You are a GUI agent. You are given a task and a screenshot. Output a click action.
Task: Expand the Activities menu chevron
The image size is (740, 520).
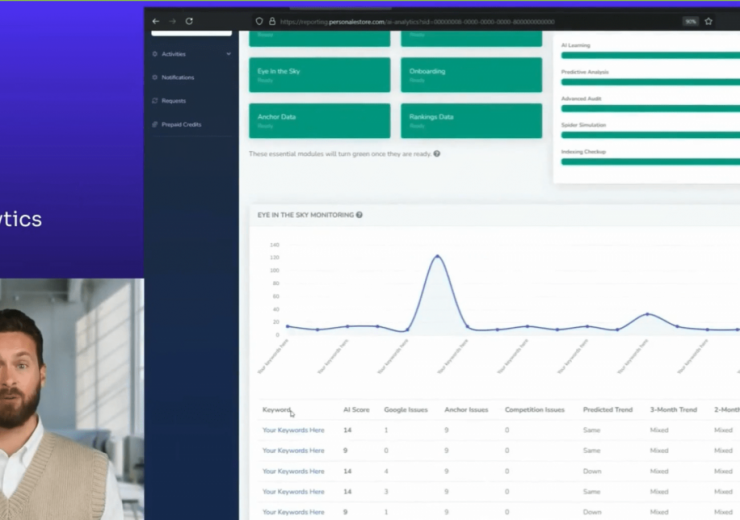click(228, 54)
